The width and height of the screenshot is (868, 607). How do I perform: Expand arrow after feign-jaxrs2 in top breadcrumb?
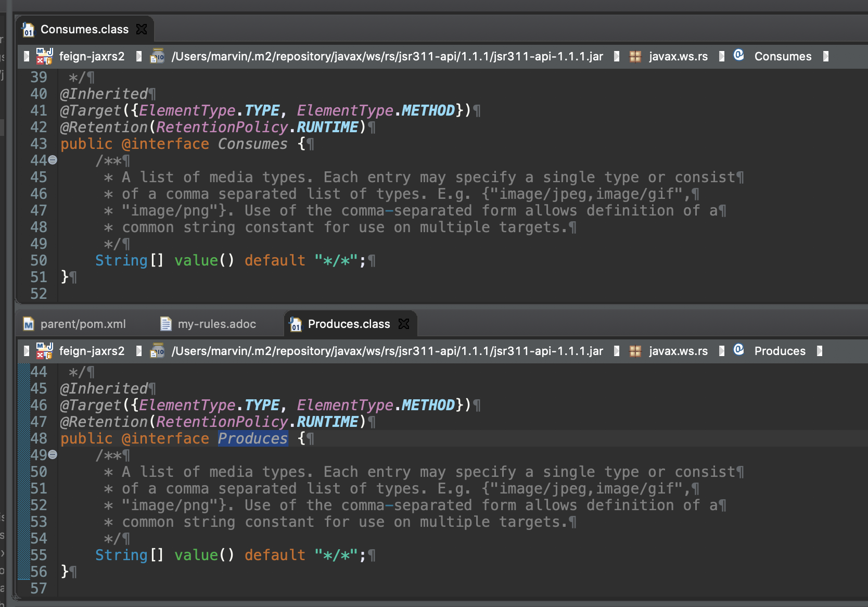138,56
